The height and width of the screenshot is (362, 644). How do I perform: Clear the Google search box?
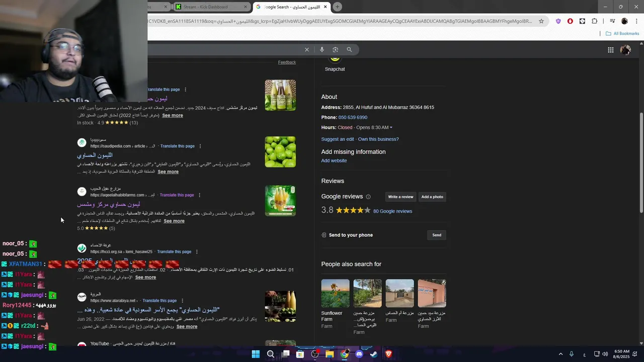(307, 49)
